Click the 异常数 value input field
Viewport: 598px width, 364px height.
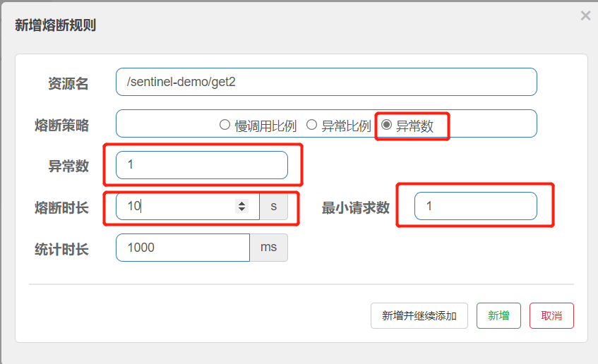[x=202, y=165]
